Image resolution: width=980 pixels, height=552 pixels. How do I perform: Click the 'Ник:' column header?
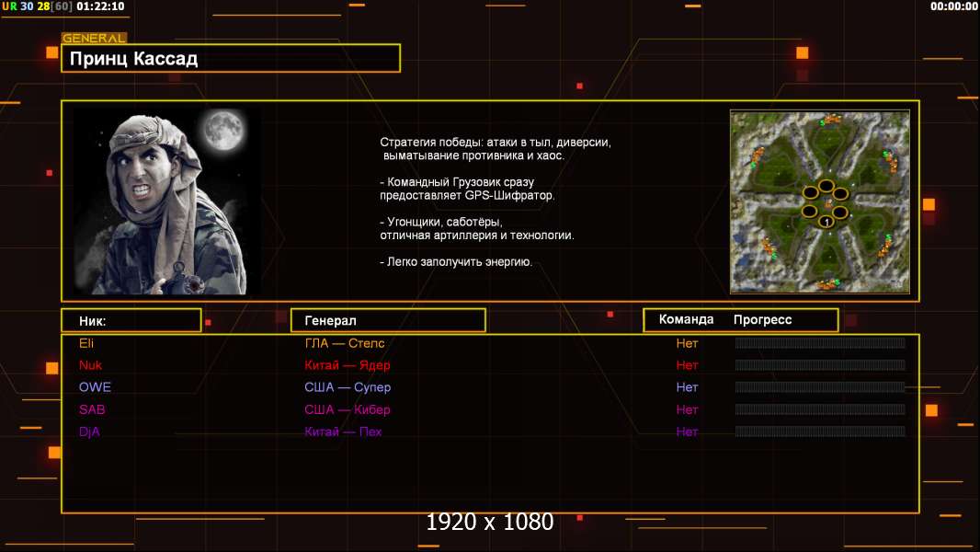(93, 320)
